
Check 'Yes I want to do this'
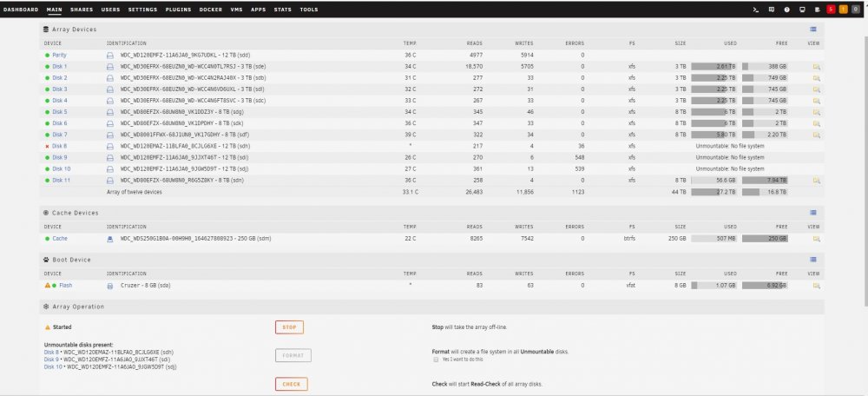point(437,360)
